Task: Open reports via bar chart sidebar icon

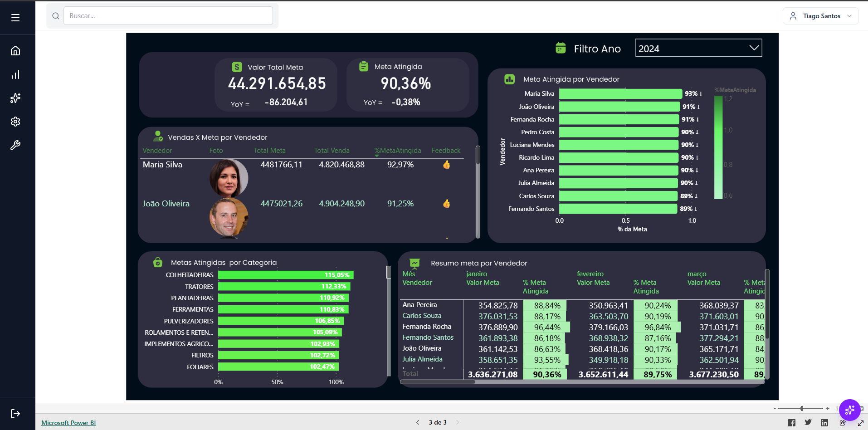Action: (15, 74)
